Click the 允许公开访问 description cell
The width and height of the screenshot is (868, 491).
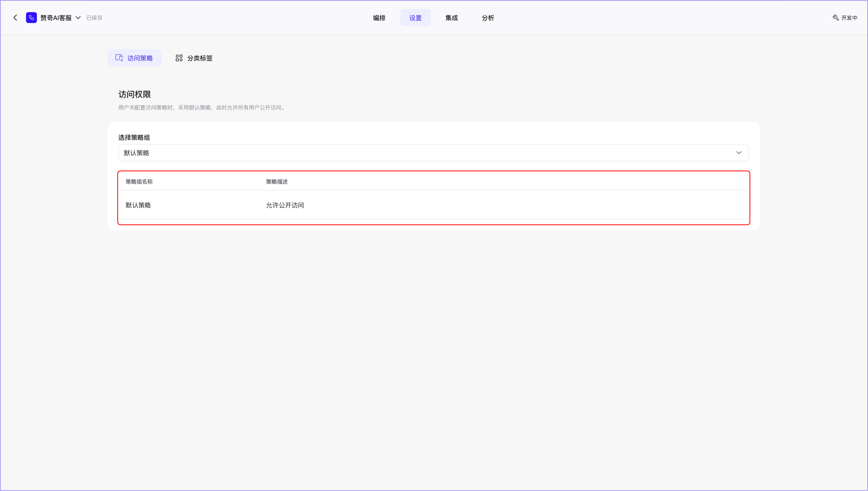click(285, 205)
